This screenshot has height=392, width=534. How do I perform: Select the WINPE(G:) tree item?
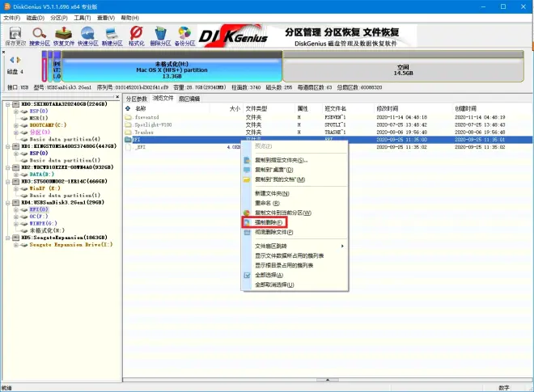pos(43,224)
